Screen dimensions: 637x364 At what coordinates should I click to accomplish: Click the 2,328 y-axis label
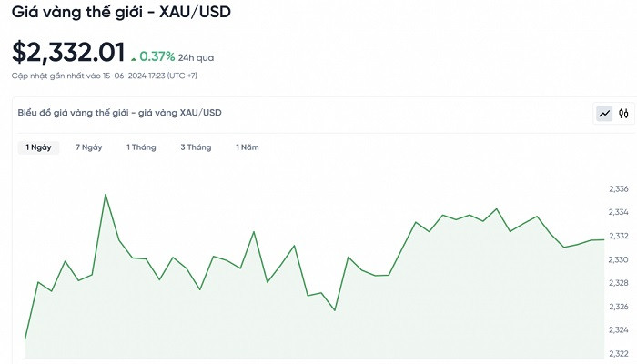619,283
